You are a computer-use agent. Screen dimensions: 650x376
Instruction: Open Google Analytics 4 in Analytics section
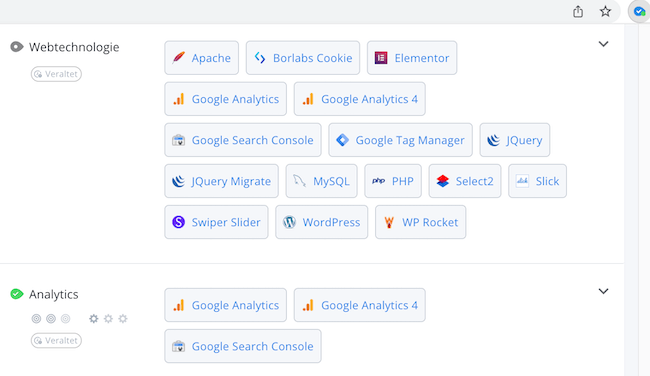pos(359,305)
